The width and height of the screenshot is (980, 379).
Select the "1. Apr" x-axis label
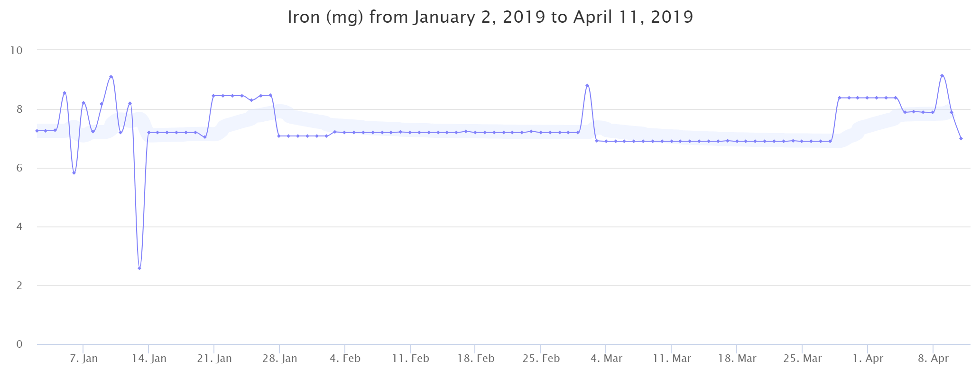868,359
